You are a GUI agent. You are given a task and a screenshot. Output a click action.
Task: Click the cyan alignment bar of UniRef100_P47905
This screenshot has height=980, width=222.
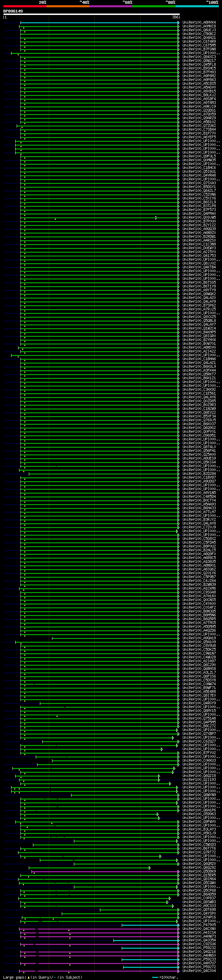tap(150, 925)
